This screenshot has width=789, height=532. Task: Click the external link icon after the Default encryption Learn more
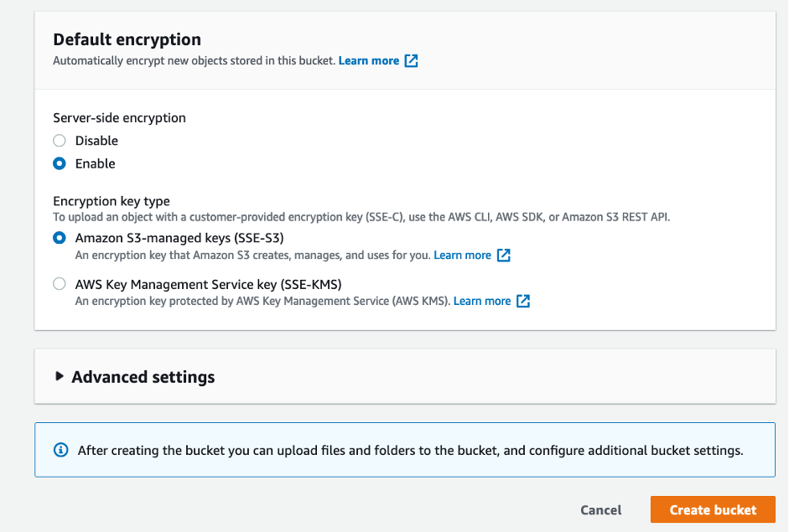(x=409, y=59)
